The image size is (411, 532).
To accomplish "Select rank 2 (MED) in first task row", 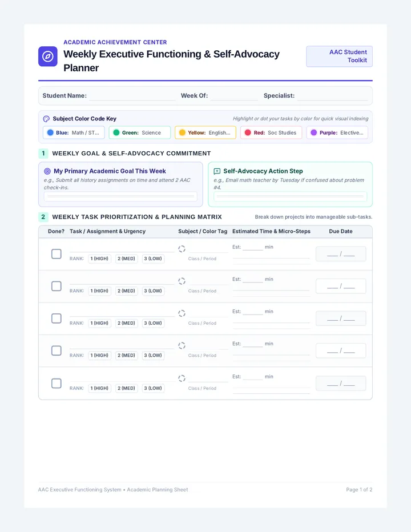I will click(x=126, y=259).
